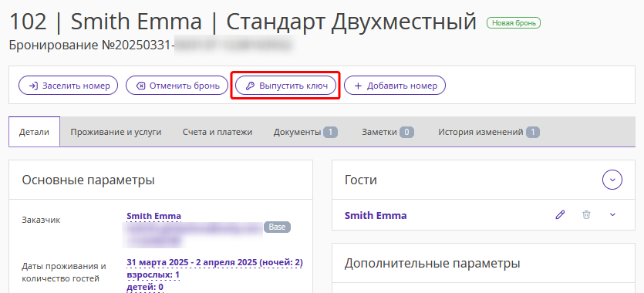Expand Smith Emma guest row chevron
This screenshot has width=644, height=293.
point(613,215)
